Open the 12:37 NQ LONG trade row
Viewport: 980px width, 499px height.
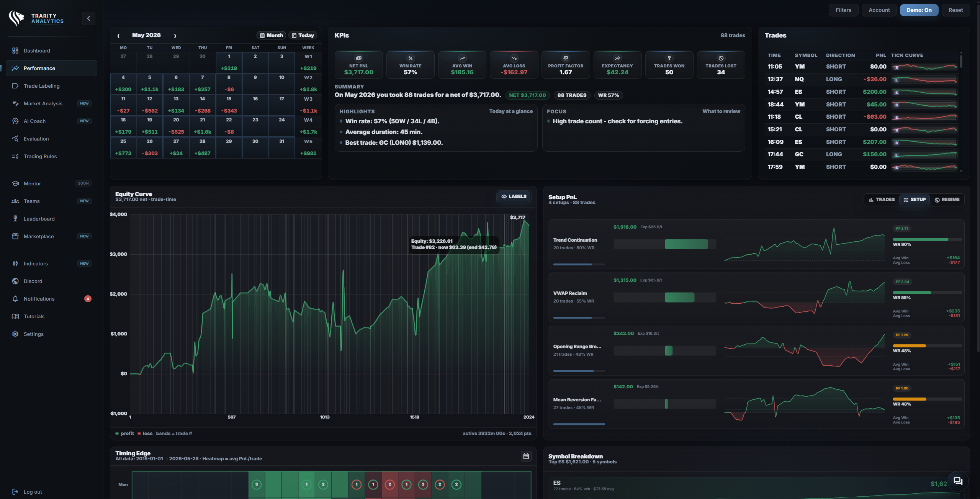point(862,79)
